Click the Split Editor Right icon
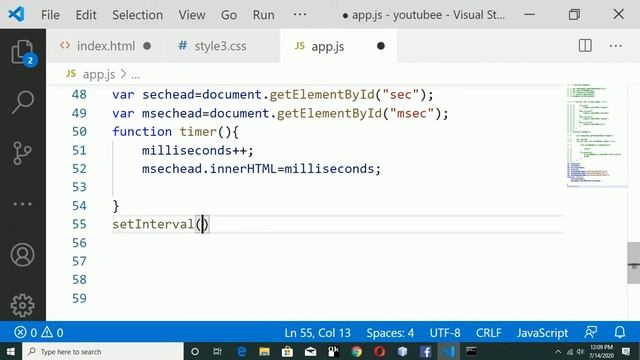This screenshot has width=640, height=360. click(585, 45)
